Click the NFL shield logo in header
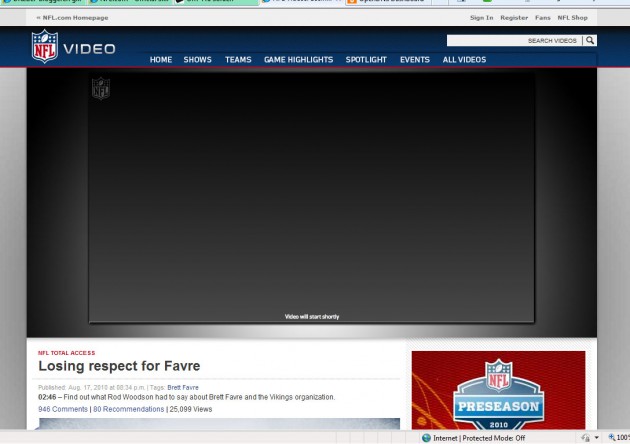630x444 pixels. [x=45, y=46]
